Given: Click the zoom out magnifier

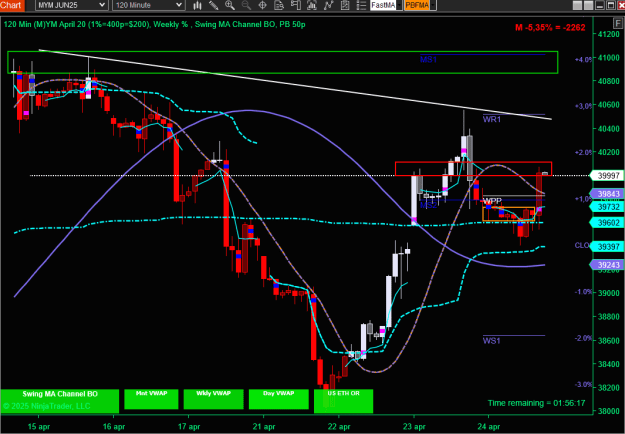Looking at the screenshot, I should (246, 5).
